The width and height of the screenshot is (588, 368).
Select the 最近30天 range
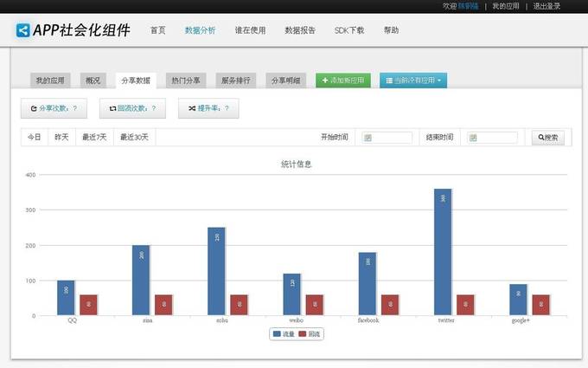134,137
